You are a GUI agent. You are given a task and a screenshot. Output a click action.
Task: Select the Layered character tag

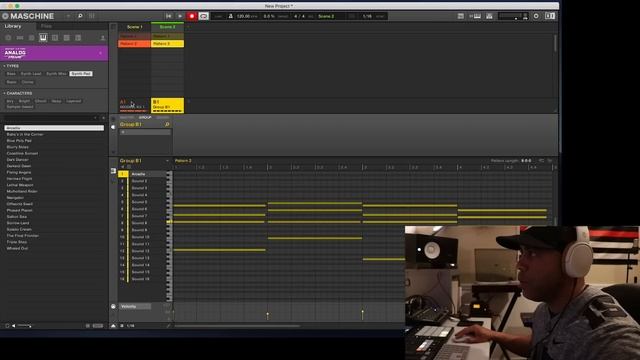pyautogui.click(x=73, y=101)
